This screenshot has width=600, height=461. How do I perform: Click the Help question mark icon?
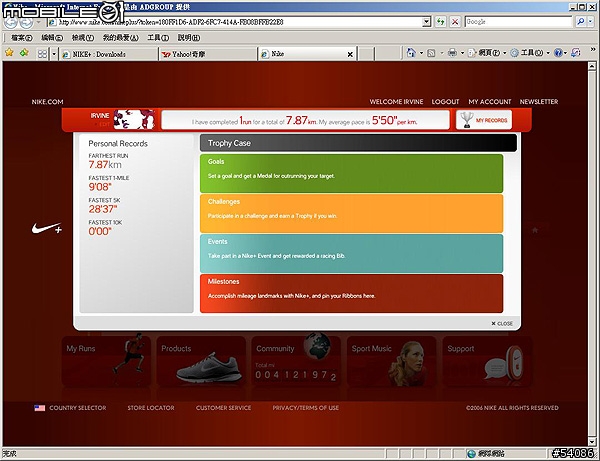(558, 53)
